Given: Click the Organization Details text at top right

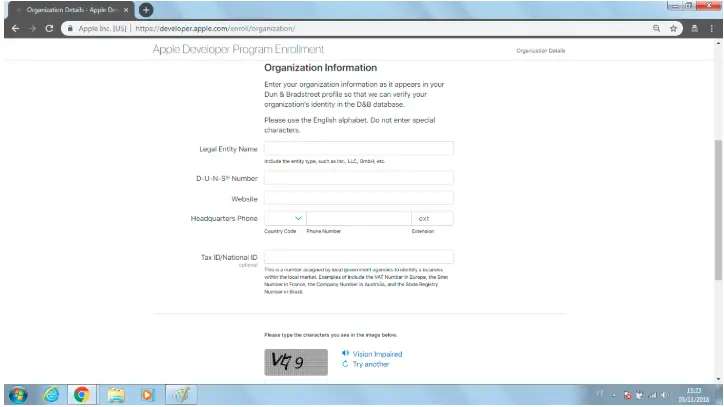Looking at the screenshot, I should pyautogui.click(x=541, y=51).
